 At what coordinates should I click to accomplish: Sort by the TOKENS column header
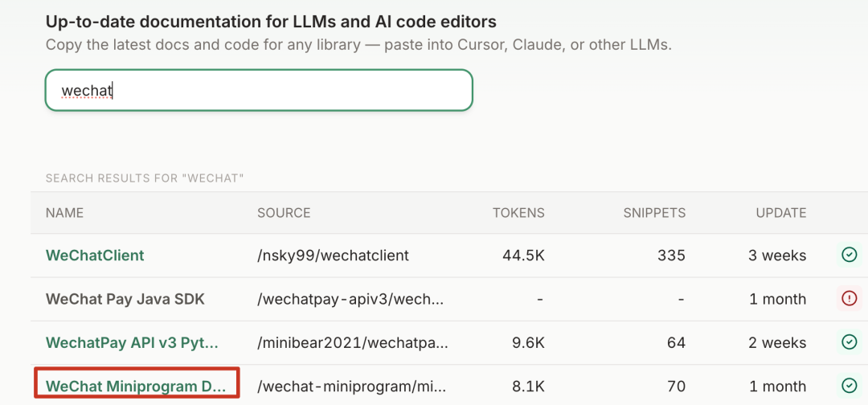click(518, 212)
